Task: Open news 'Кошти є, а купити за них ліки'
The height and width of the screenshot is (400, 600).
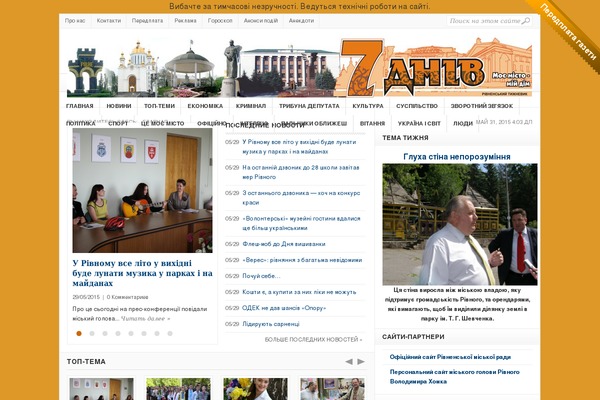Action: tap(299, 292)
